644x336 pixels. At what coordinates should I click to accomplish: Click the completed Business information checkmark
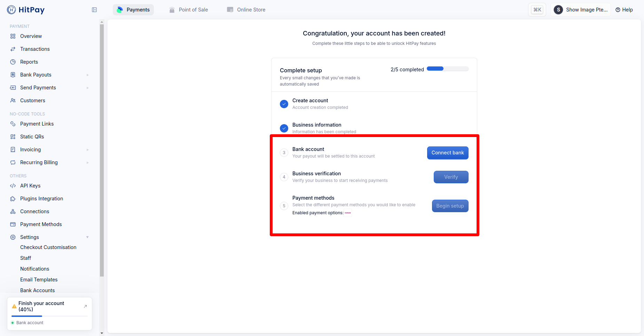pos(284,128)
